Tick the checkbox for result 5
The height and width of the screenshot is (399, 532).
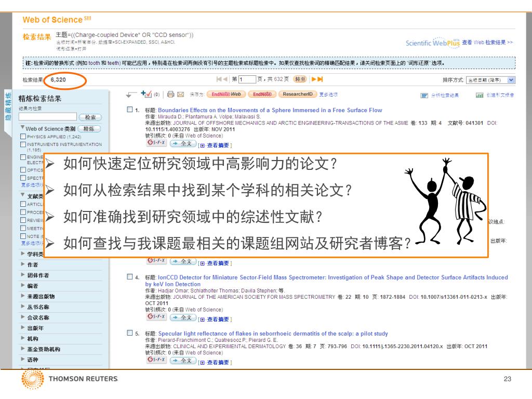coord(129,333)
